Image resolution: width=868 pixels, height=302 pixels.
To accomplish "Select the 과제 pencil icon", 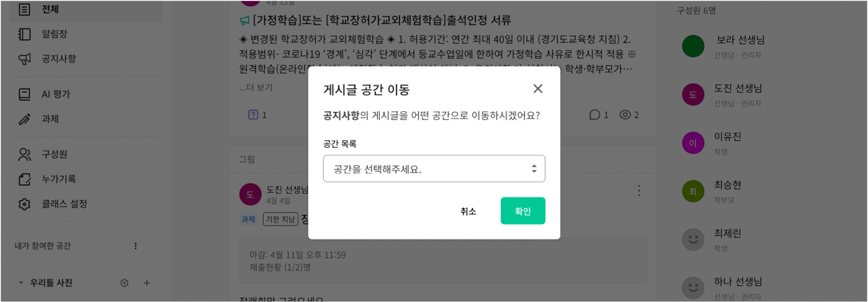I will coord(24,119).
